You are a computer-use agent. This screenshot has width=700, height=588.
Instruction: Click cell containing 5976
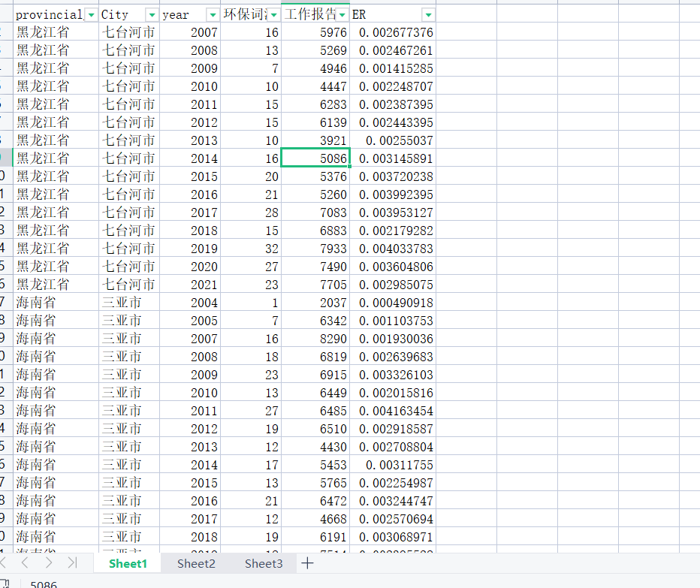(x=315, y=32)
